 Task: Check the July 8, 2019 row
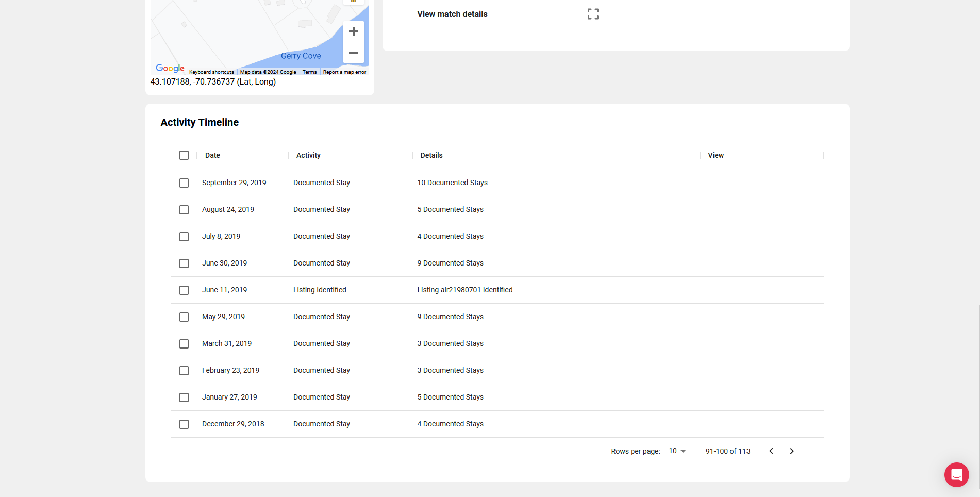pos(184,237)
